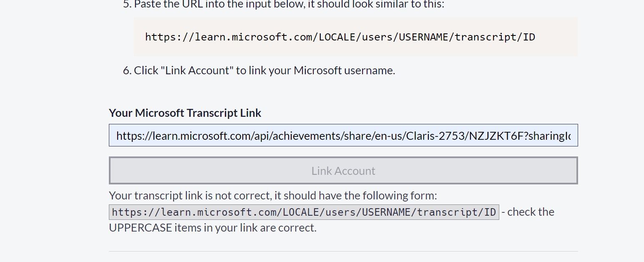Click "Microsoft username" in step 6

tap(344, 71)
